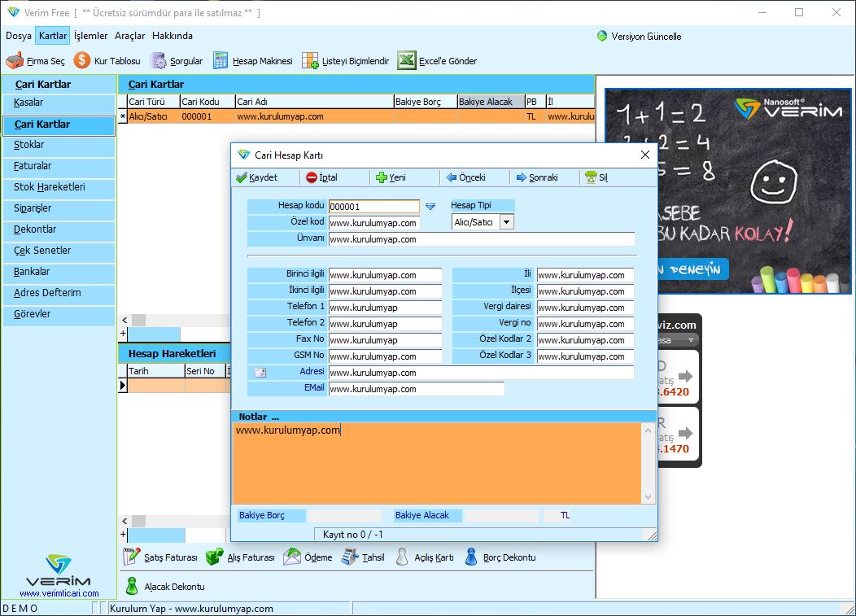Click the Ünvanı input field

(x=482, y=239)
